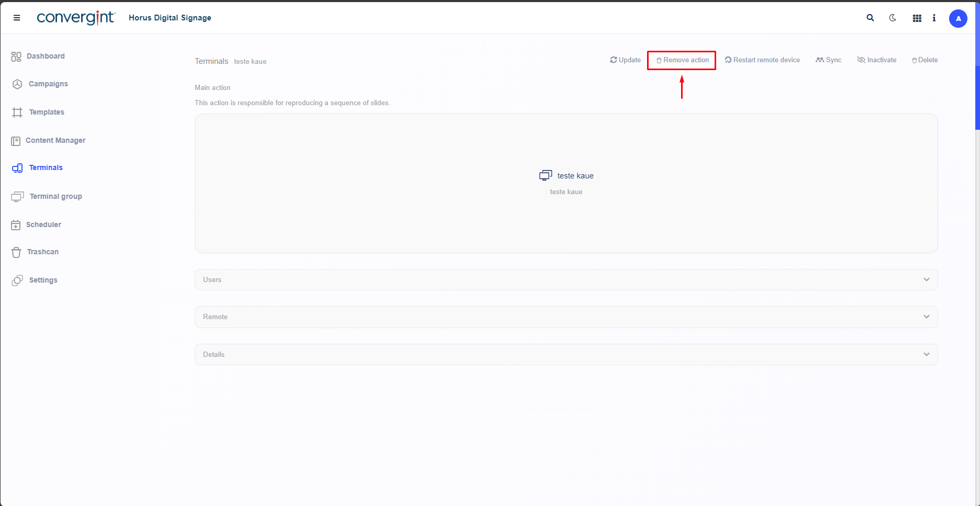
Task: Expand the Users section
Action: click(566, 280)
